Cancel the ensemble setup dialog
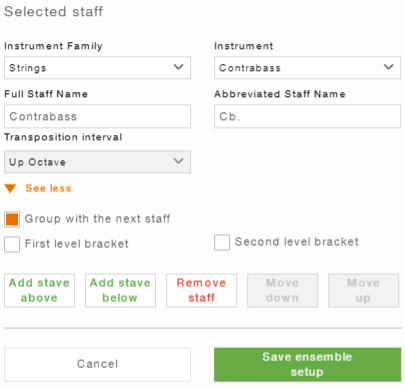This screenshot has width=405, height=387. pos(97,365)
